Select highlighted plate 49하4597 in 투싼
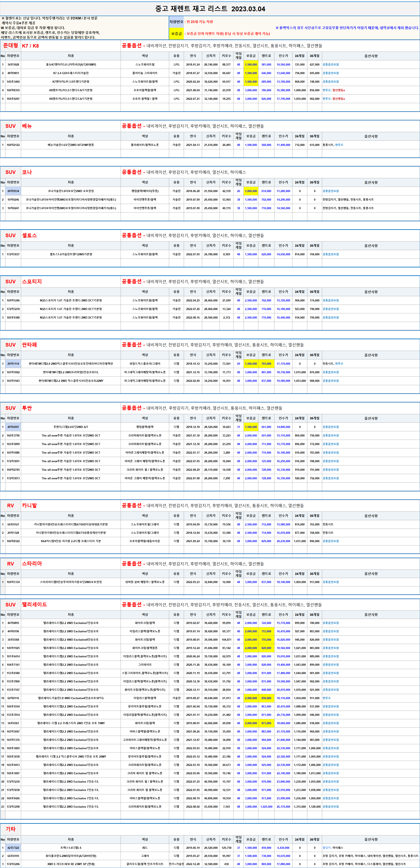The image size is (420, 868). click(13, 427)
